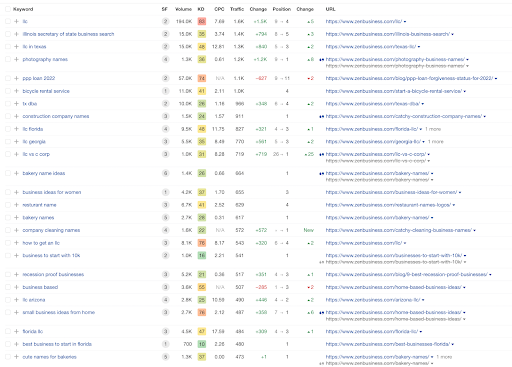512x367 pixels.
Task: Click plus icon beside 'recession proof businesses'
Action: [16, 275]
